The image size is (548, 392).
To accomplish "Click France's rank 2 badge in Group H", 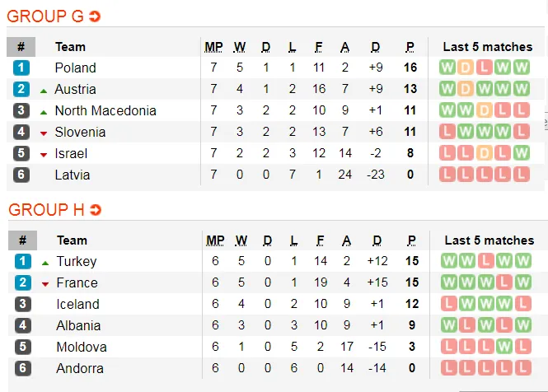I will 22,282.
